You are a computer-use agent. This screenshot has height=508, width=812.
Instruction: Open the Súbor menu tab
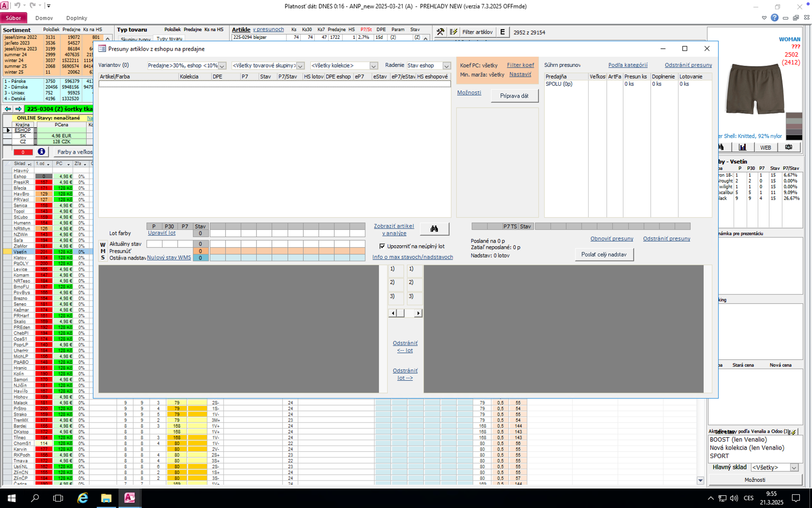click(14, 18)
